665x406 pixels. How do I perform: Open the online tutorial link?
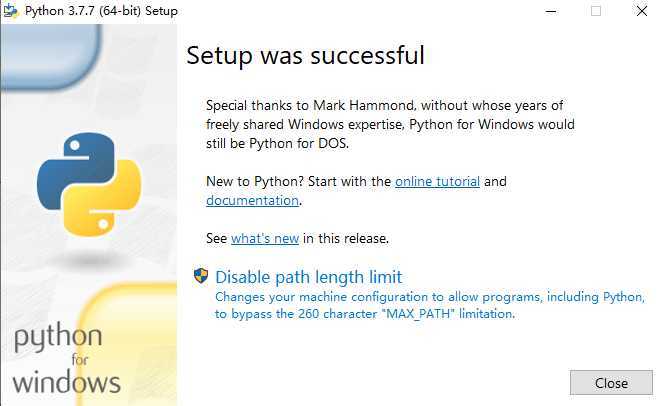point(437,182)
